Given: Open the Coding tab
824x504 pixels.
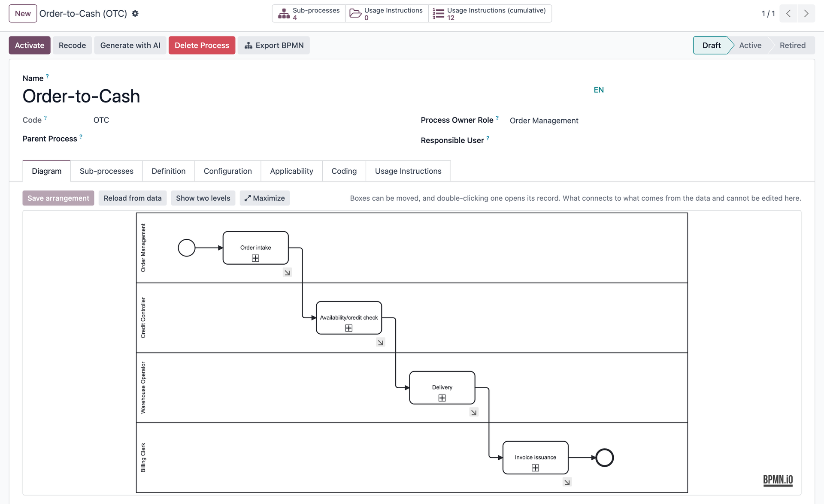Looking at the screenshot, I should [x=344, y=171].
